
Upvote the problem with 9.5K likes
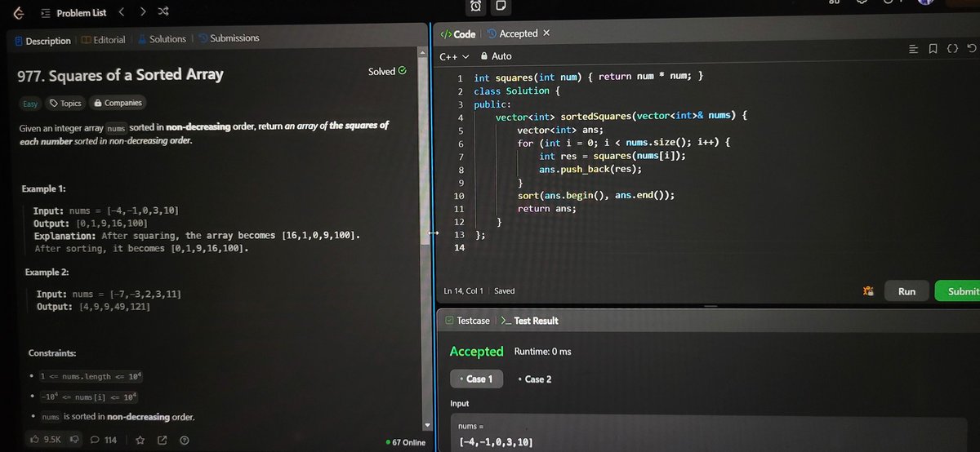(46, 440)
